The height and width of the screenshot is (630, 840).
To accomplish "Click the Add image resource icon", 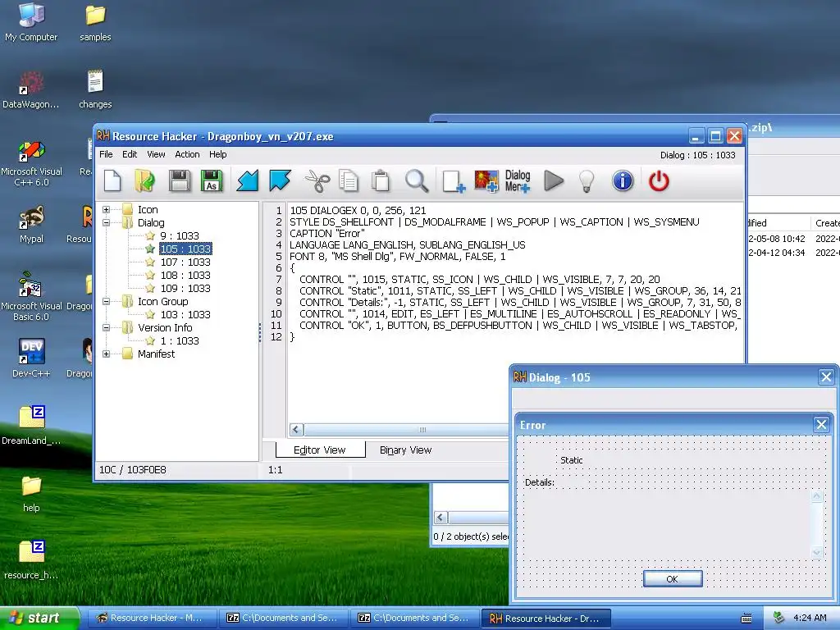I will [486, 181].
